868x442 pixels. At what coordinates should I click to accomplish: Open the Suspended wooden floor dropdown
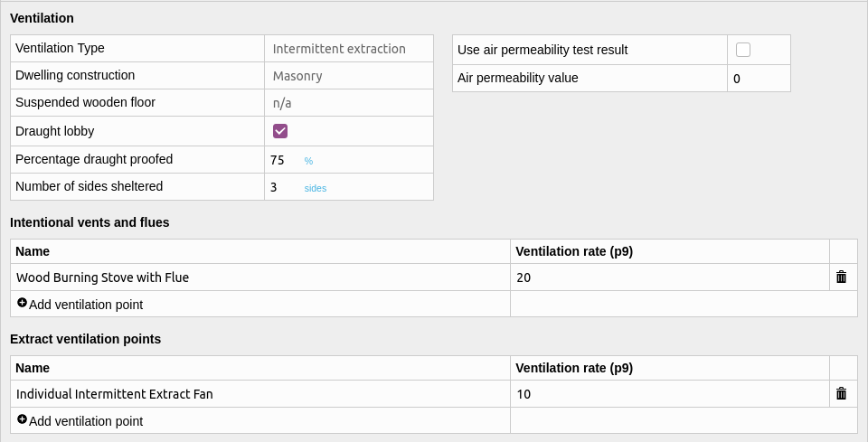click(x=349, y=103)
